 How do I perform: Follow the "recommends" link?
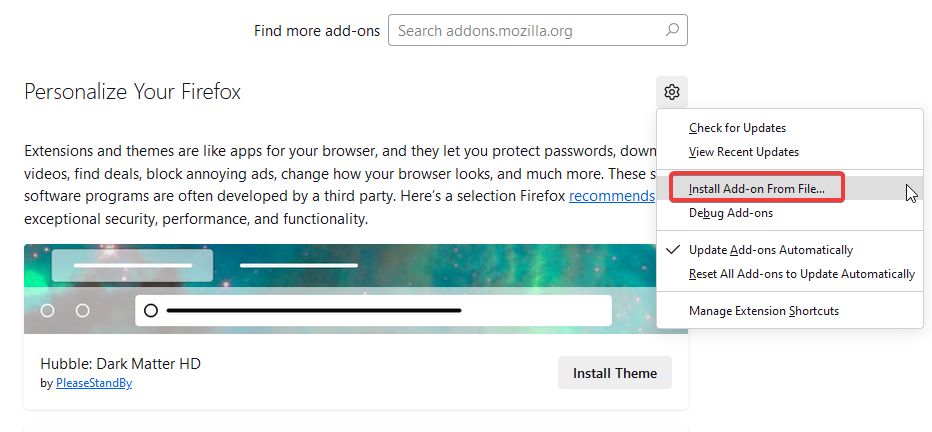pos(611,196)
